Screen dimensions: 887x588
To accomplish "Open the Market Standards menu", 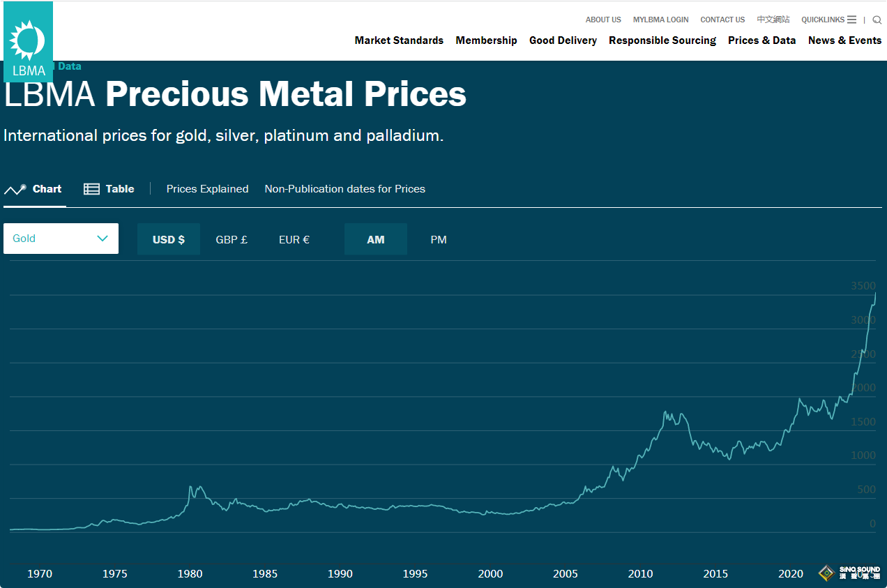I will pos(399,40).
